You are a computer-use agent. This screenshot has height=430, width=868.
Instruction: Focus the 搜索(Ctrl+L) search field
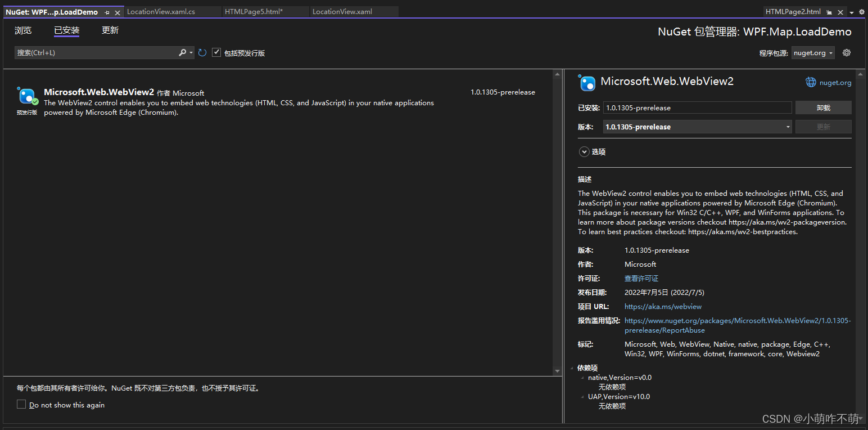pyautogui.click(x=96, y=52)
